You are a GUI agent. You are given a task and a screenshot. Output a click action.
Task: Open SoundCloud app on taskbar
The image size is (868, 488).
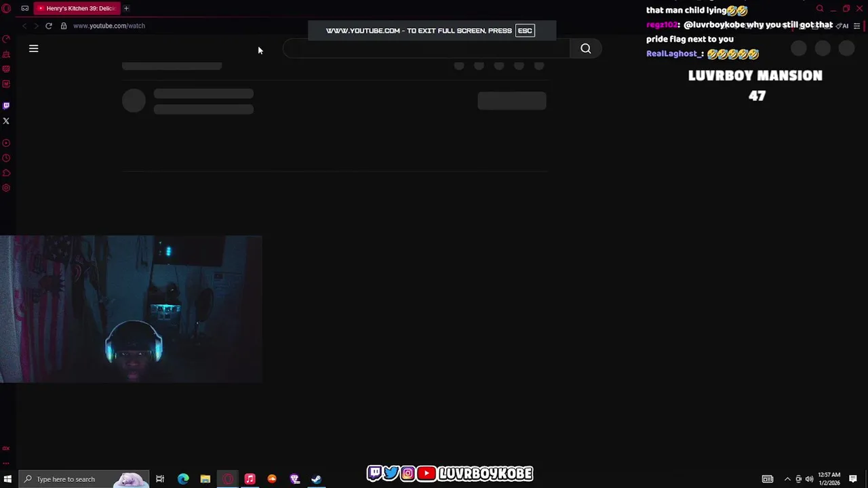(272, 479)
